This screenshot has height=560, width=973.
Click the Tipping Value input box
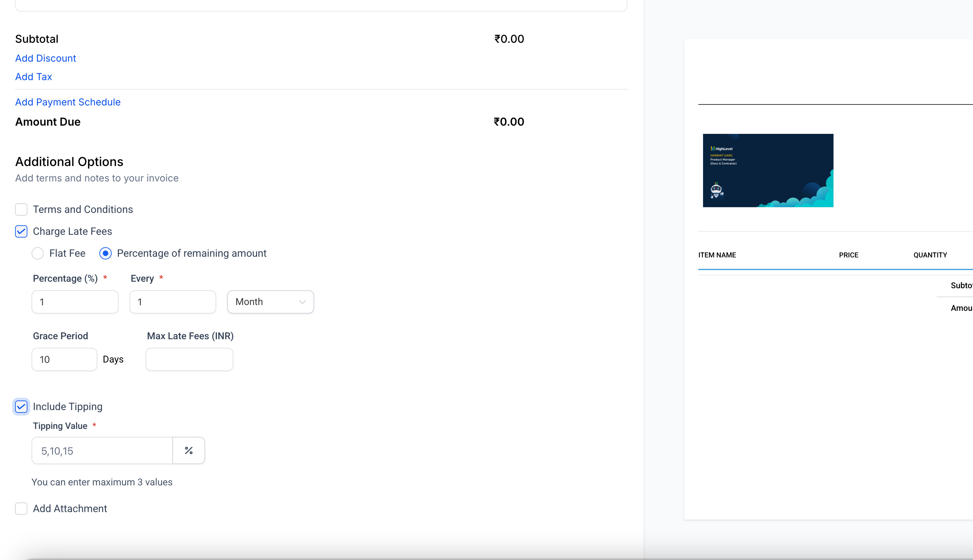(102, 450)
